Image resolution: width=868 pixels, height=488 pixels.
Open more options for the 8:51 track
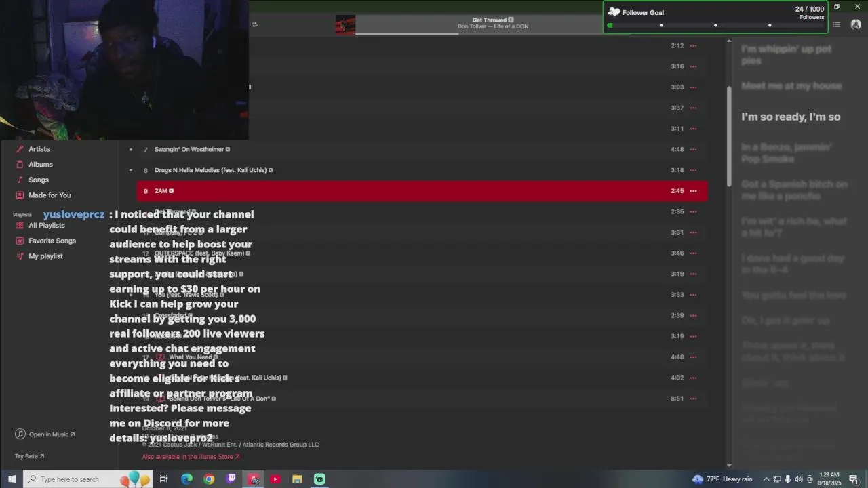pos(693,399)
